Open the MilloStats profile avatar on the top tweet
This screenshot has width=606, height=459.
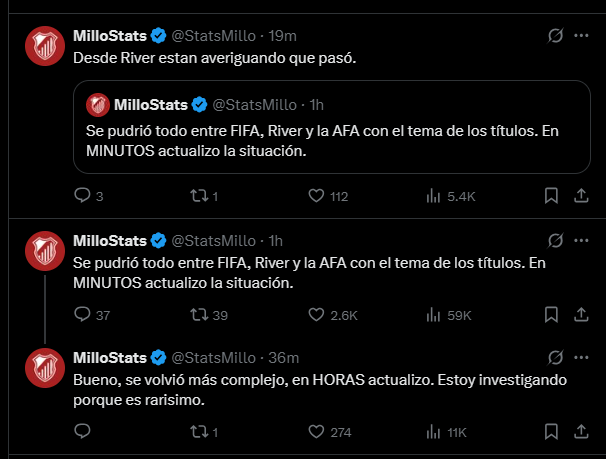[45, 46]
